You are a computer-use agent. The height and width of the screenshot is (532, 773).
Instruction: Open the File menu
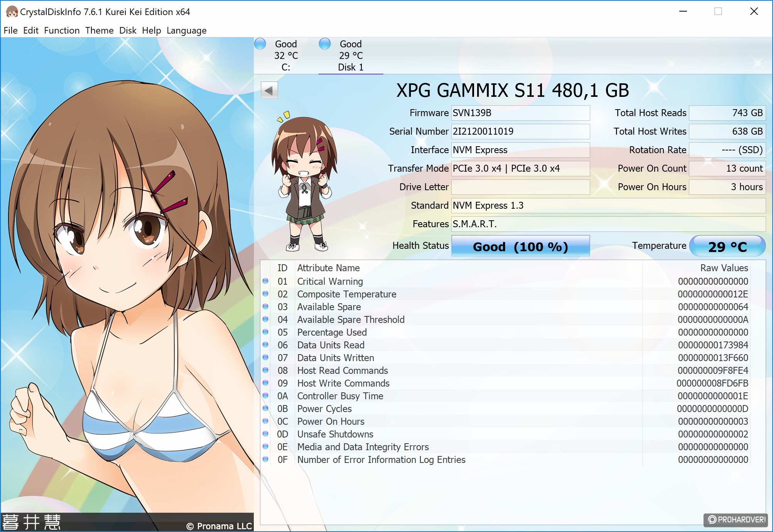[10, 30]
